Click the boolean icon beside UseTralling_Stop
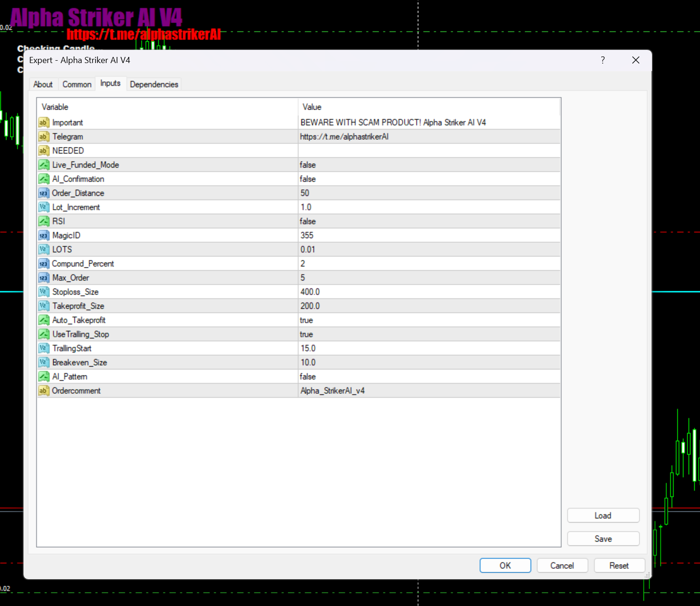The width and height of the screenshot is (700, 606). [x=44, y=334]
